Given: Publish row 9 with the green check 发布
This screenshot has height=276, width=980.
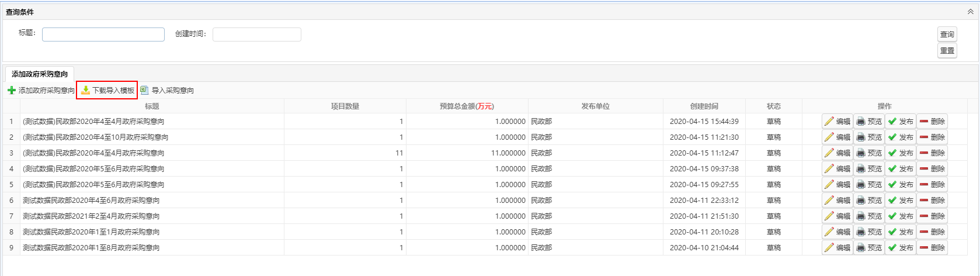Looking at the screenshot, I should pos(900,248).
